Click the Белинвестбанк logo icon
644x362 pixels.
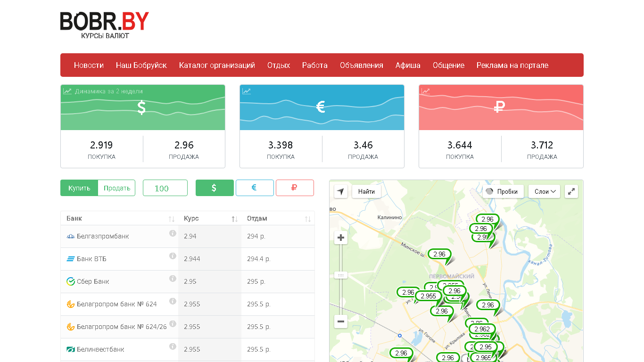[x=71, y=349]
